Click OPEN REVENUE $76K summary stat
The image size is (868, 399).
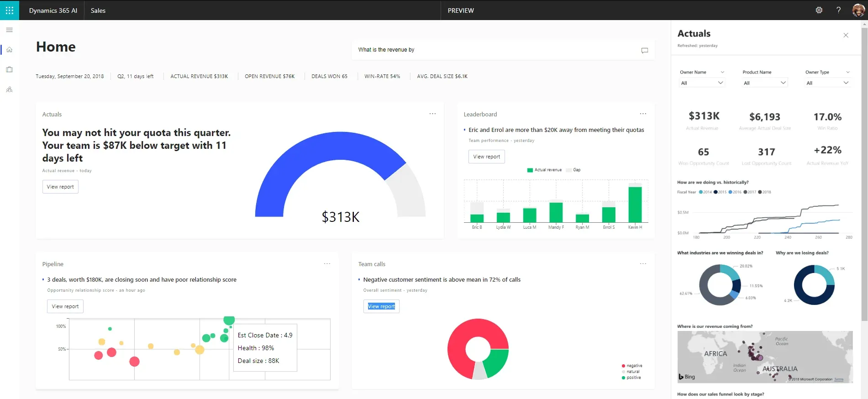pyautogui.click(x=269, y=76)
